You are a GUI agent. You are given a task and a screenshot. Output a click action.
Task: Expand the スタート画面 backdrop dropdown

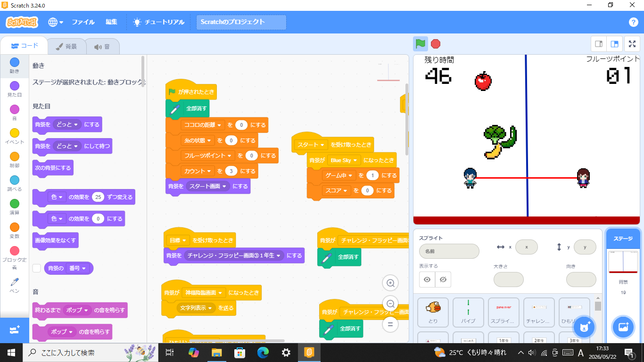(x=224, y=186)
